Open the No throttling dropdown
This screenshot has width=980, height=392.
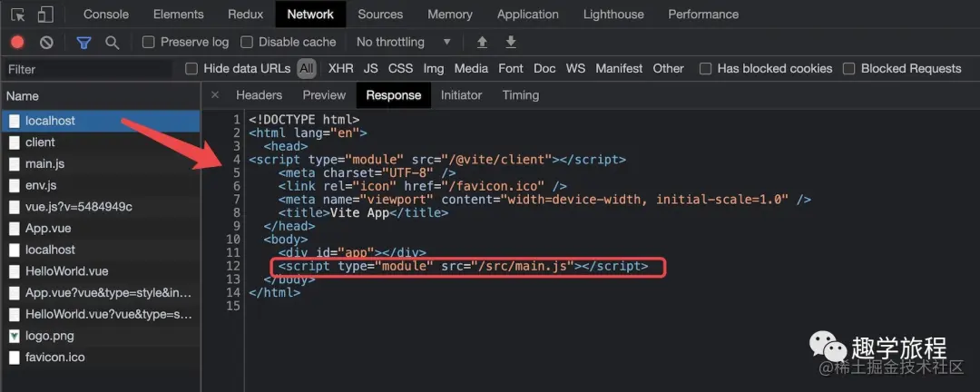click(x=403, y=42)
